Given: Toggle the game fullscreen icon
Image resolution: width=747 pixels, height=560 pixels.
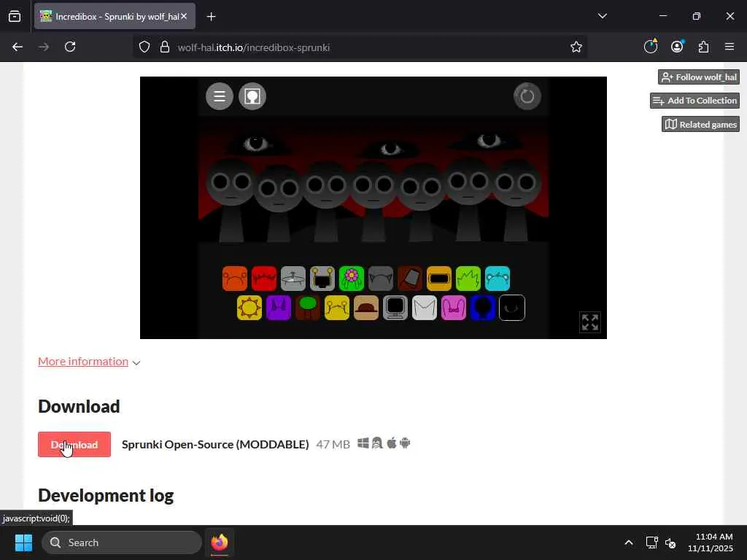Looking at the screenshot, I should coord(589,322).
